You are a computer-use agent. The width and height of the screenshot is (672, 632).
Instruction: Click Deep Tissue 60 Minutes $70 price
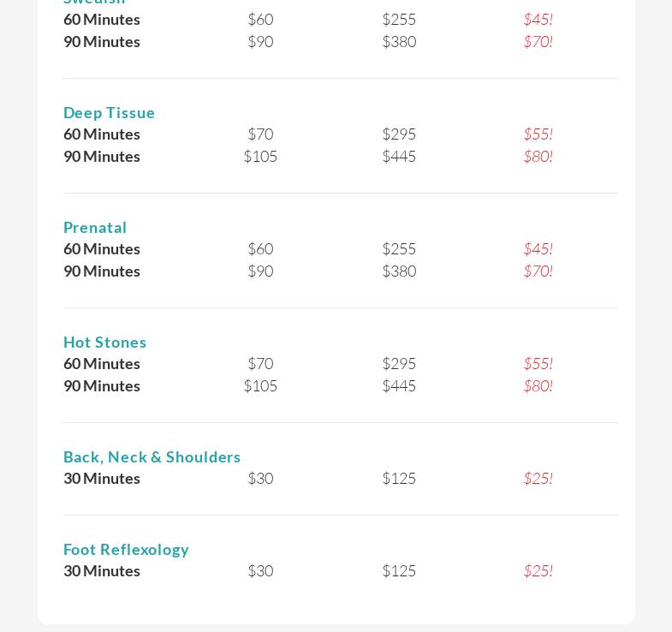pyautogui.click(x=260, y=134)
